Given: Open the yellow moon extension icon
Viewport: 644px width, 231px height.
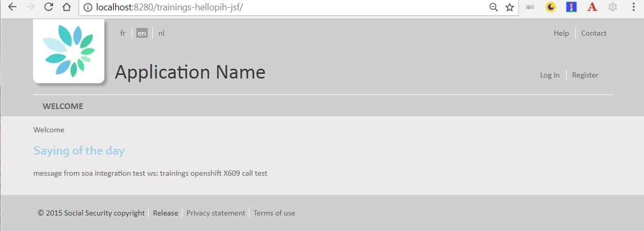Looking at the screenshot, I should pos(551,7).
